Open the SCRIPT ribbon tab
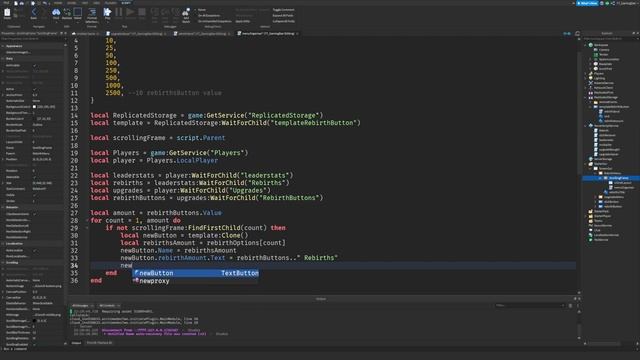 pyautogui.click(x=125, y=3)
